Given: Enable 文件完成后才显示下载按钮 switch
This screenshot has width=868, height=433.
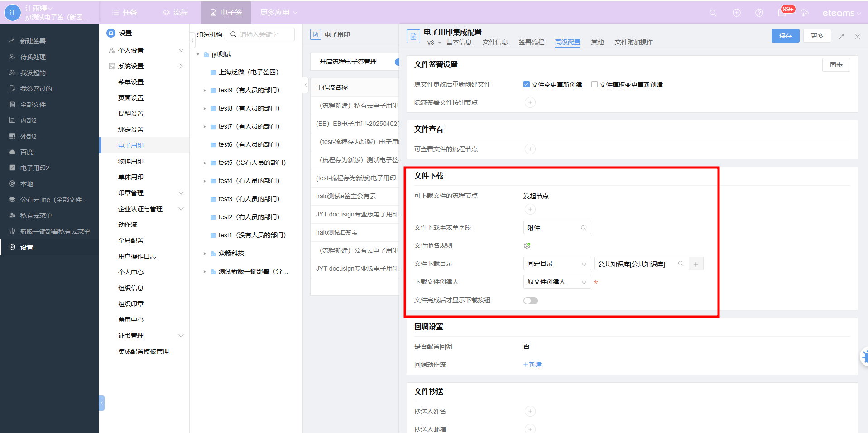Looking at the screenshot, I should (x=531, y=300).
